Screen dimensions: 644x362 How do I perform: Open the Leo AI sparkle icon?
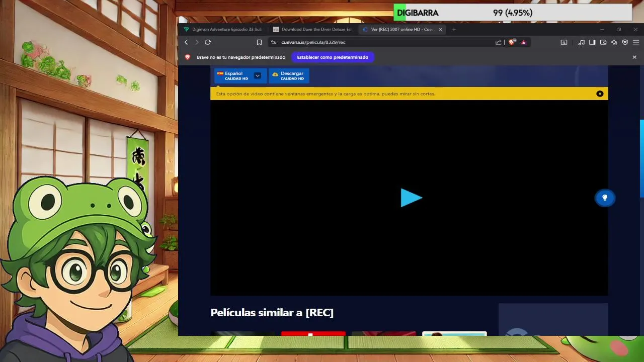[614, 42]
